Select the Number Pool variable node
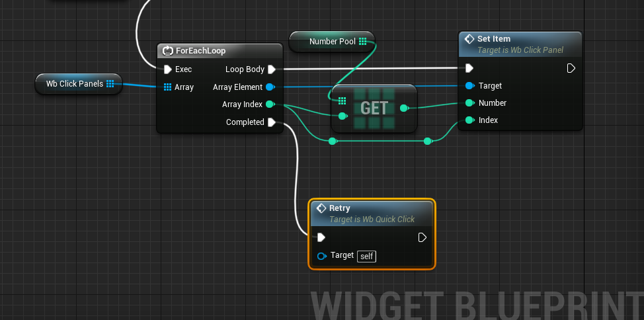Image resolution: width=644 pixels, height=320 pixels. pyautogui.click(x=332, y=42)
